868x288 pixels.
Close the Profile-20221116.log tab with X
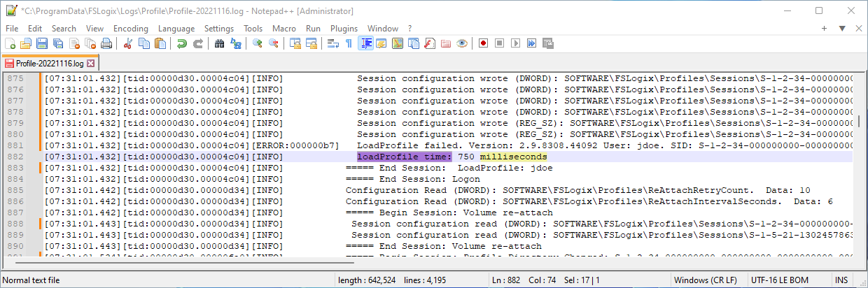(90, 63)
